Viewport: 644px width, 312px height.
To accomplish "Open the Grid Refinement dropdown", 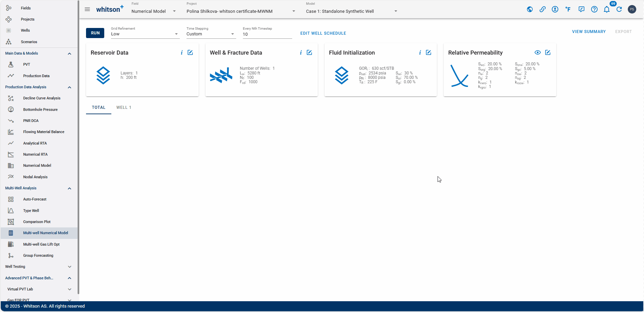I will 145,34.
